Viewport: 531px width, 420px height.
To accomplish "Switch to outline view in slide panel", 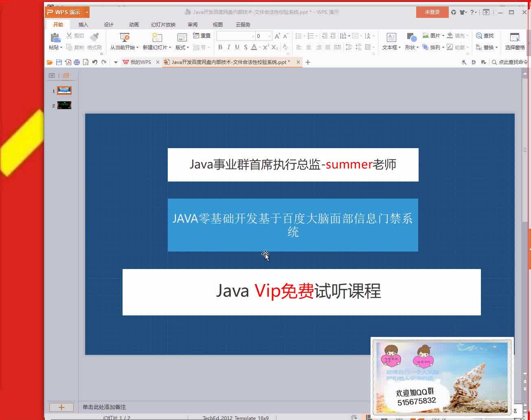I will 52,76.
